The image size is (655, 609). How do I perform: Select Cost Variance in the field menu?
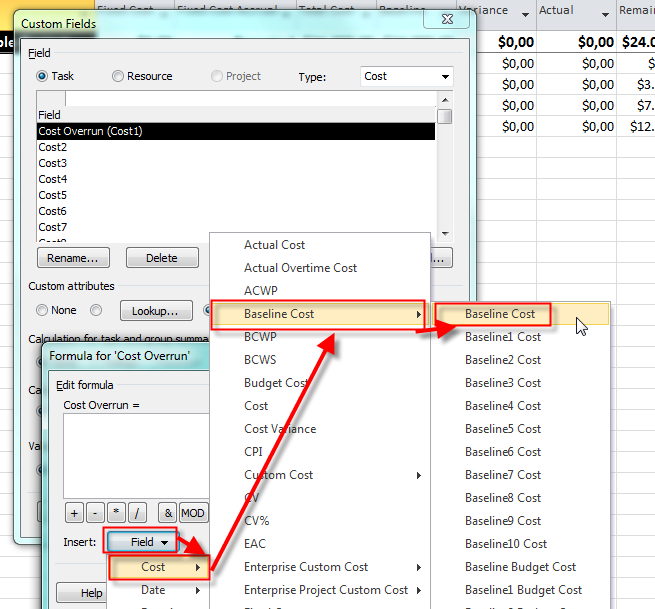(280, 429)
